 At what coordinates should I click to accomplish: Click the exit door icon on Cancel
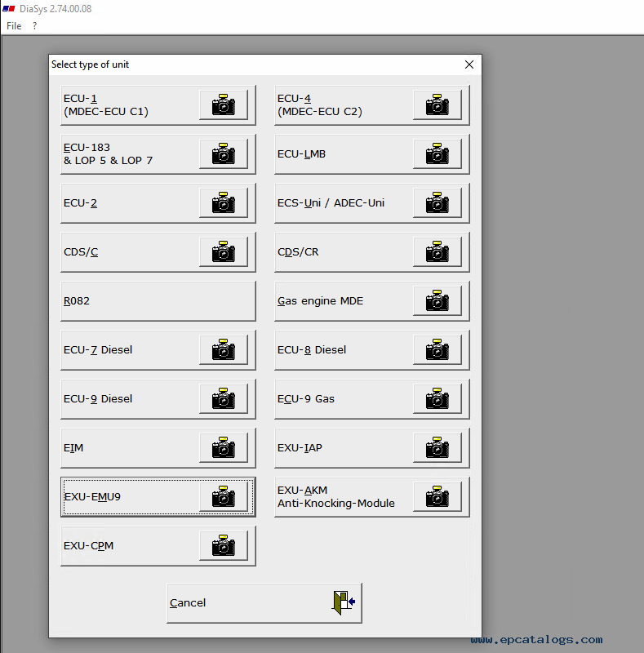[x=342, y=603]
